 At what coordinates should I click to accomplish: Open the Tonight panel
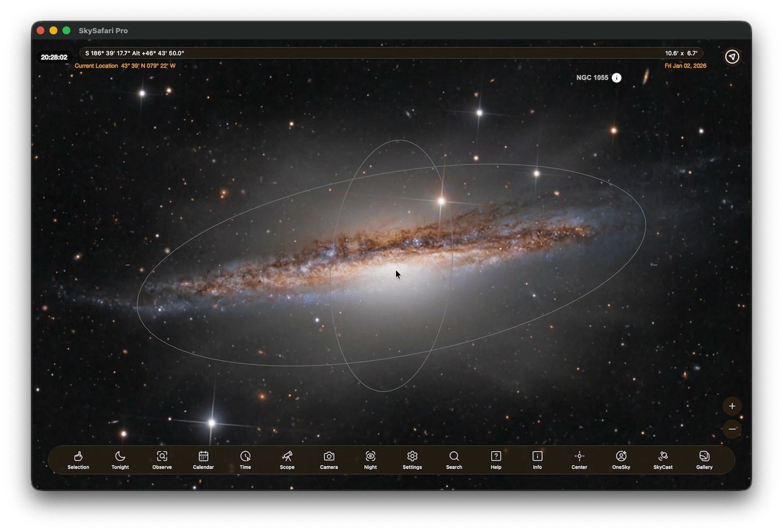120,459
